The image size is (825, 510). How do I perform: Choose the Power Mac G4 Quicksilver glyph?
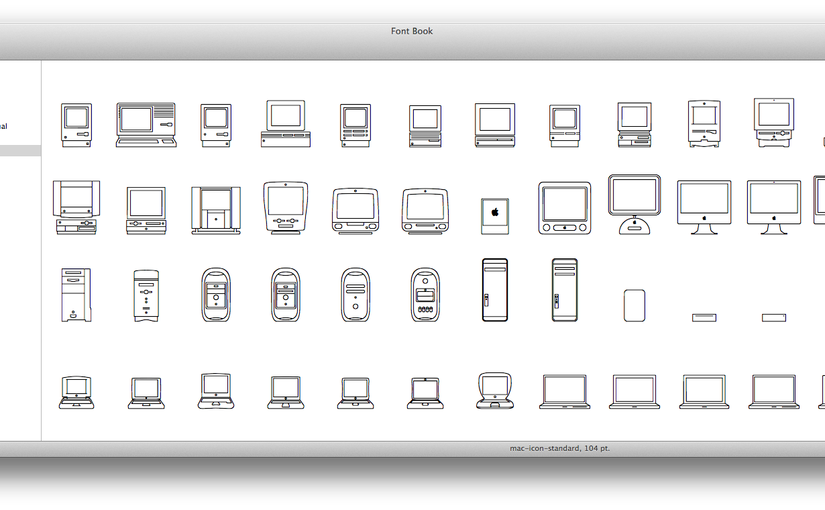coord(355,295)
